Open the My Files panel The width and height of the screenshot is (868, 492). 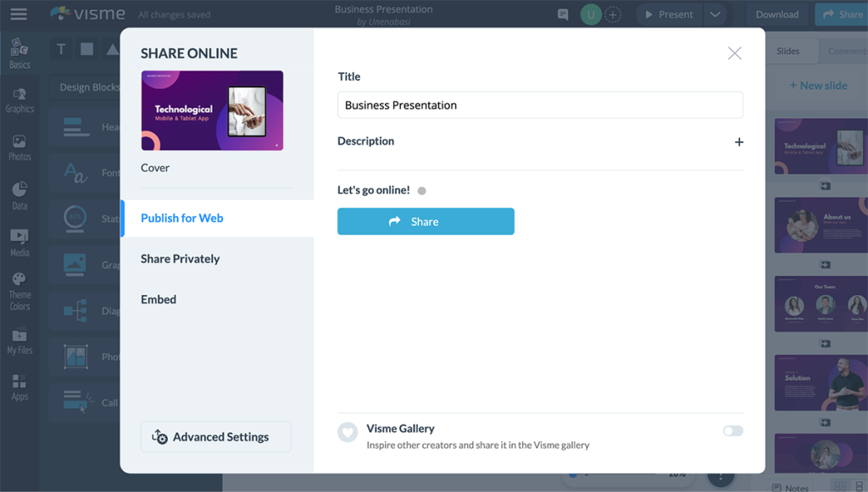click(19, 342)
